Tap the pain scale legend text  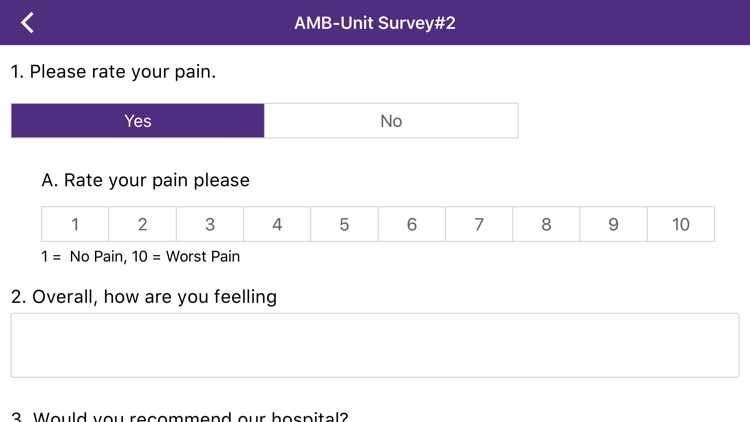pyautogui.click(x=141, y=256)
